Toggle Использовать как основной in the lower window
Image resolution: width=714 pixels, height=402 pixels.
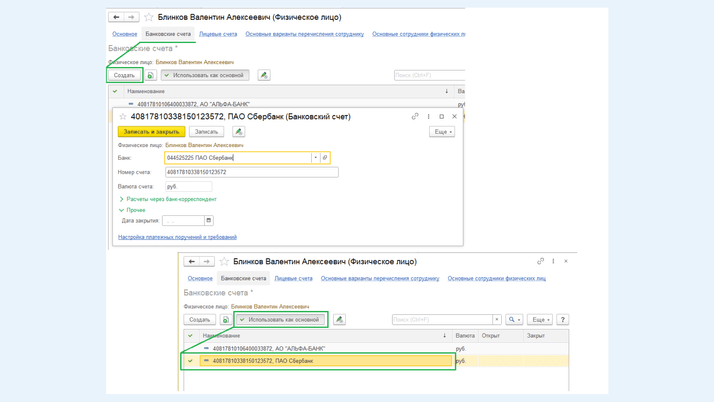(x=279, y=320)
